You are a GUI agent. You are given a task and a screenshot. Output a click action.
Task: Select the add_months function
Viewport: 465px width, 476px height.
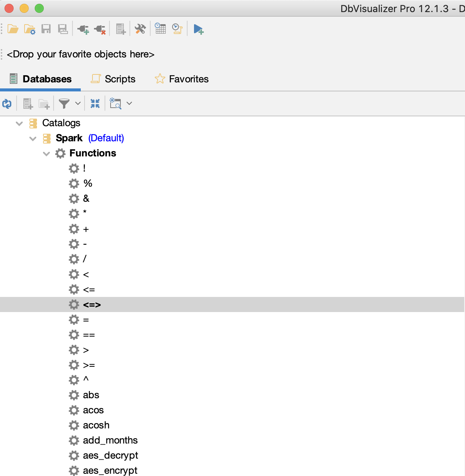[110, 440]
